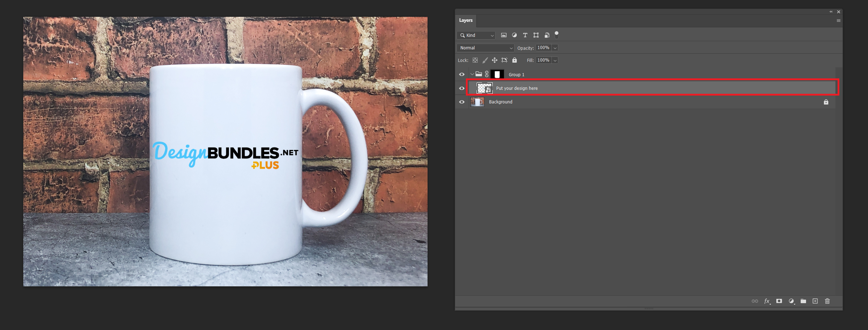Switch to the Layers tab
868x330 pixels.
click(466, 20)
